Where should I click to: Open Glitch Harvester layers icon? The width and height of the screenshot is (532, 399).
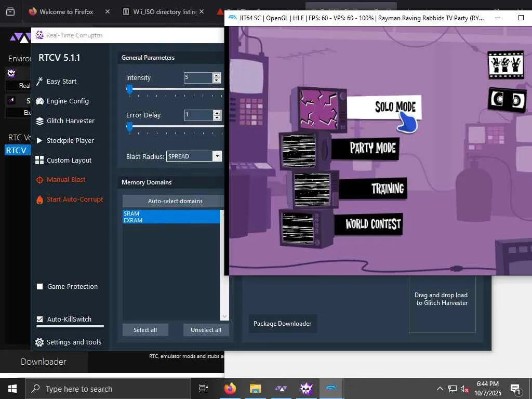pos(39,121)
